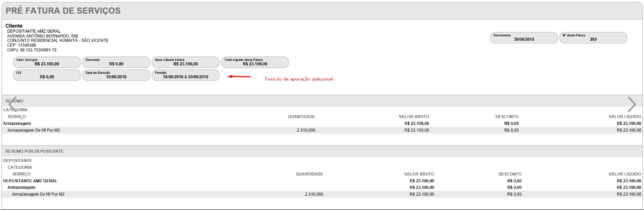Click QUANTIDADE column header in Resumo section

click(x=301, y=116)
